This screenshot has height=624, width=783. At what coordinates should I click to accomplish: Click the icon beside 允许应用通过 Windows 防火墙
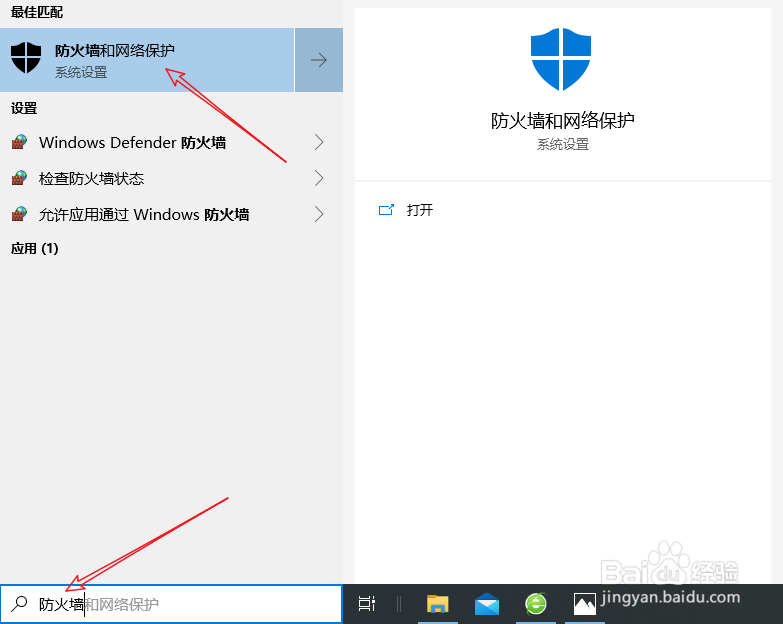pyautogui.click(x=19, y=215)
